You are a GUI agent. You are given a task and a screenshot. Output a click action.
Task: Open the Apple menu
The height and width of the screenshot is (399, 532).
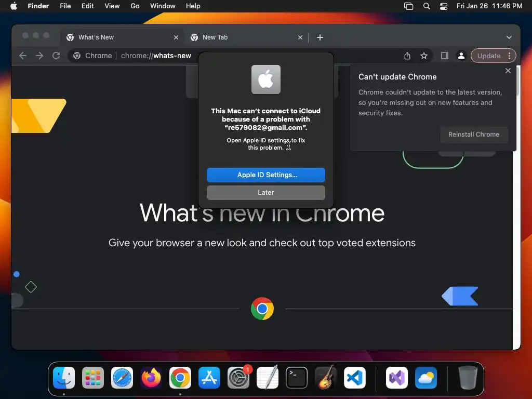click(14, 6)
